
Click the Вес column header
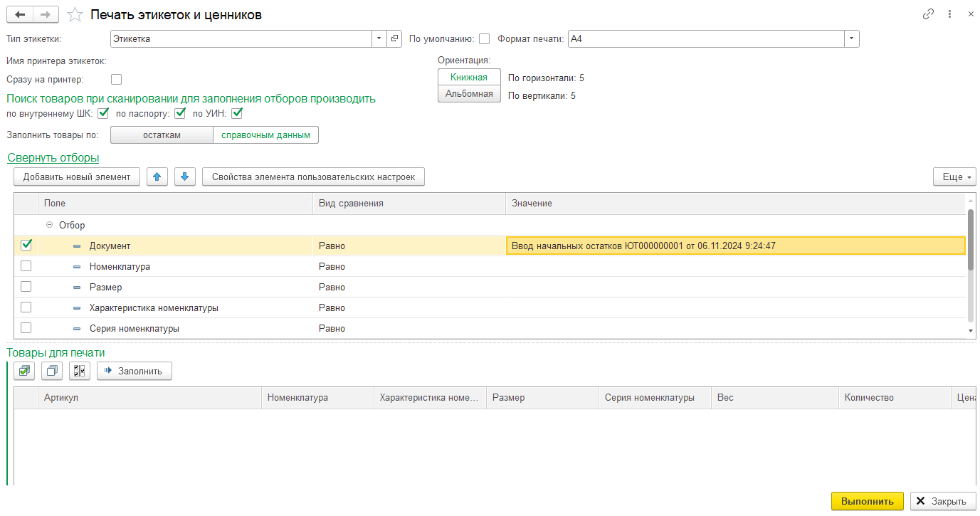(x=775, y=397)
